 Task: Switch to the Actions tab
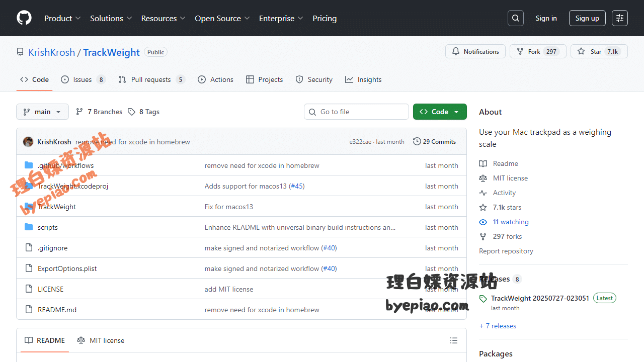[216, 79]
